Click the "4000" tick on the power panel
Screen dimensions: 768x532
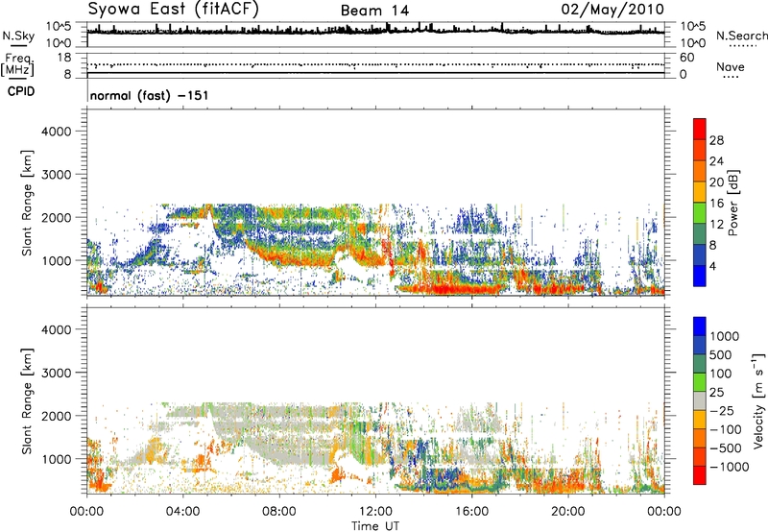coord(57,132)
